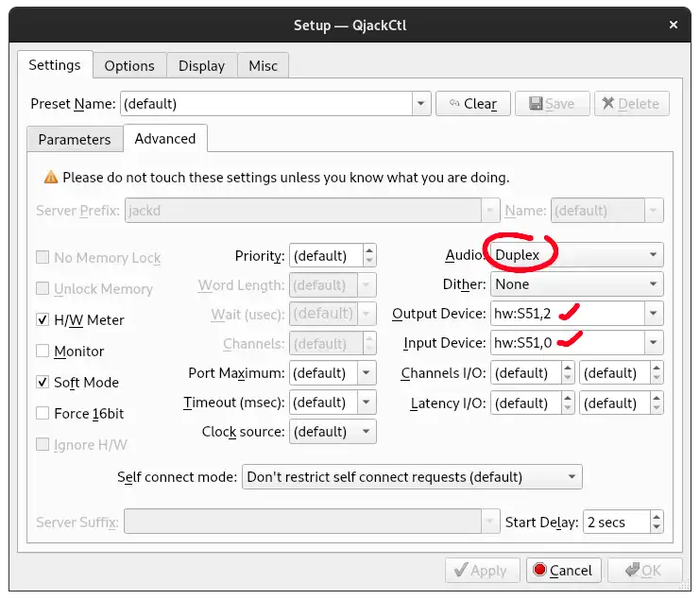
Task: Disable the Soft Mode checkbox
Action: click(43, 382)
